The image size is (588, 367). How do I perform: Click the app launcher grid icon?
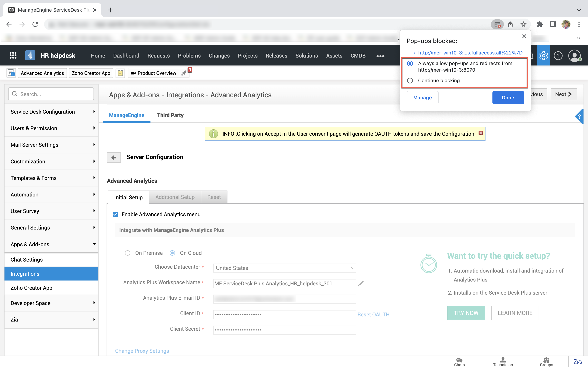click(13, 55)
